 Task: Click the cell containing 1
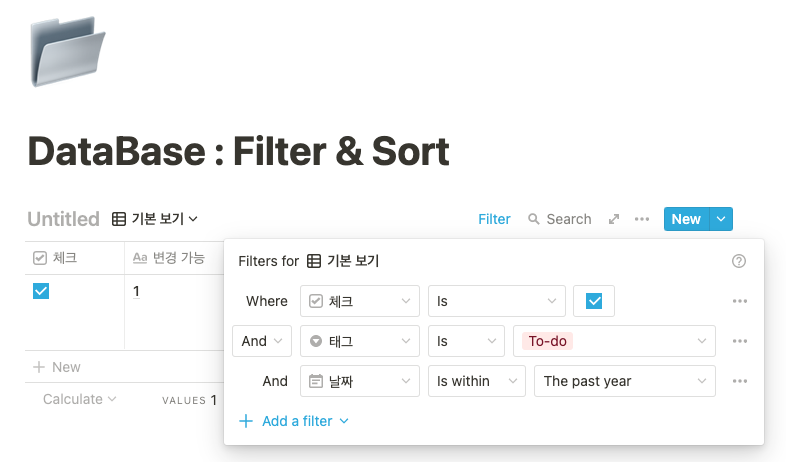[174, 312]
